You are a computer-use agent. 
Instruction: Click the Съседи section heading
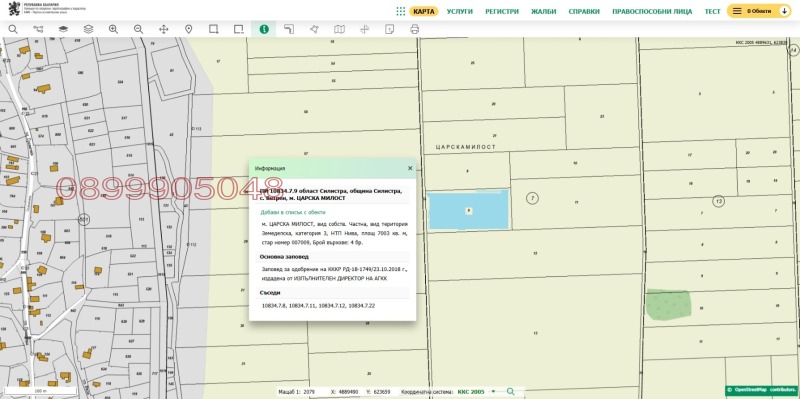(x=270, y=293)
